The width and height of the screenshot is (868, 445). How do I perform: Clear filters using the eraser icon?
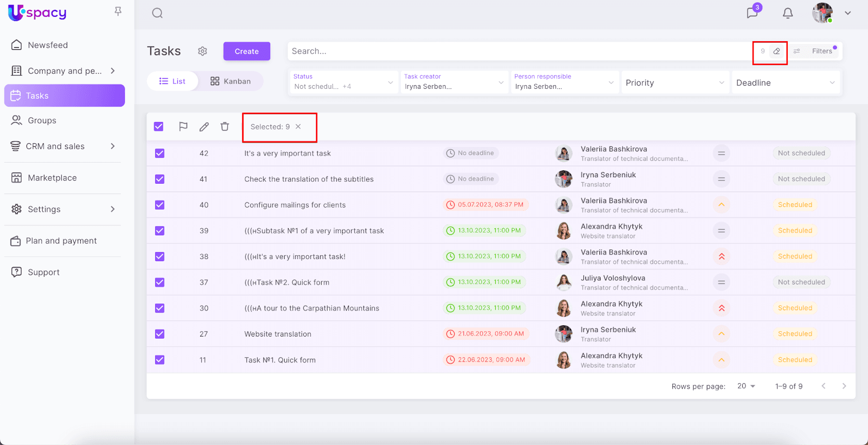click(x=777, y=51)
